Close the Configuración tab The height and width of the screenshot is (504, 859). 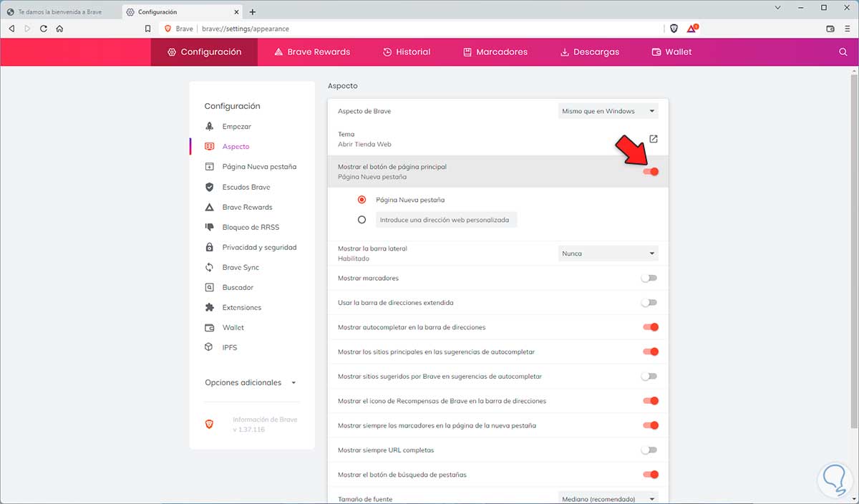point(236,12)
